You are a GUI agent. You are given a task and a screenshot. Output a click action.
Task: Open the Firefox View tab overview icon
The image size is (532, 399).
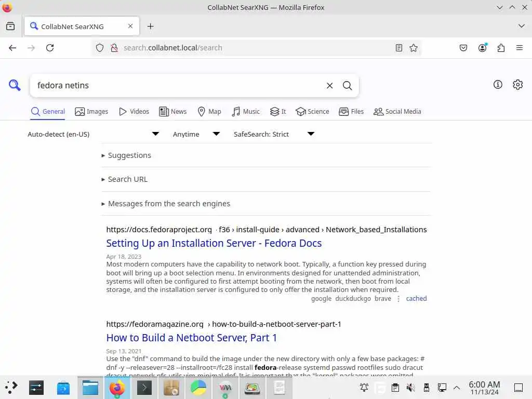pyautogui.click(x=10, y=26)
